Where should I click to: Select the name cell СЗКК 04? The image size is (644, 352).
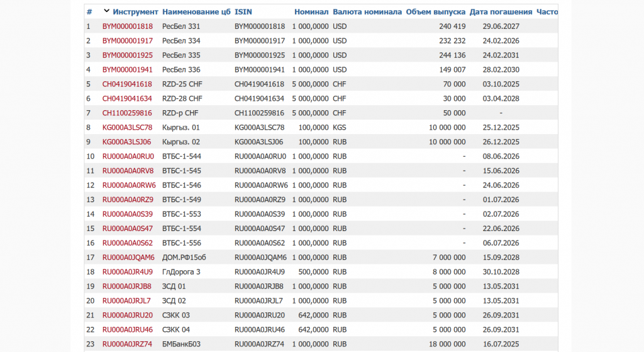(176, 329)
